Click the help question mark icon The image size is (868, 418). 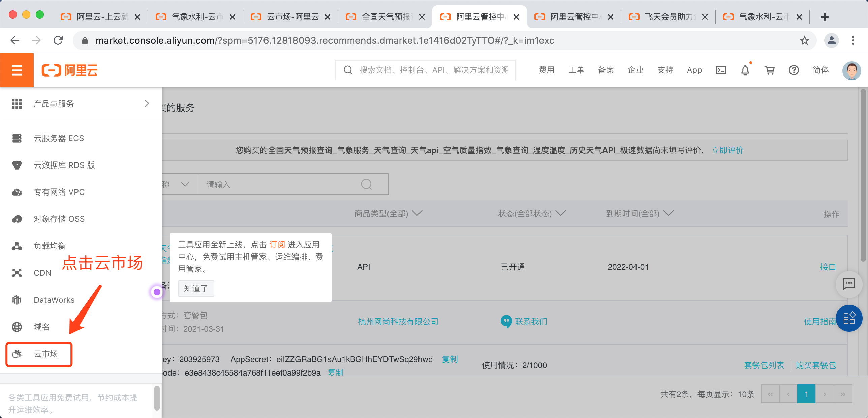[794, 70]
